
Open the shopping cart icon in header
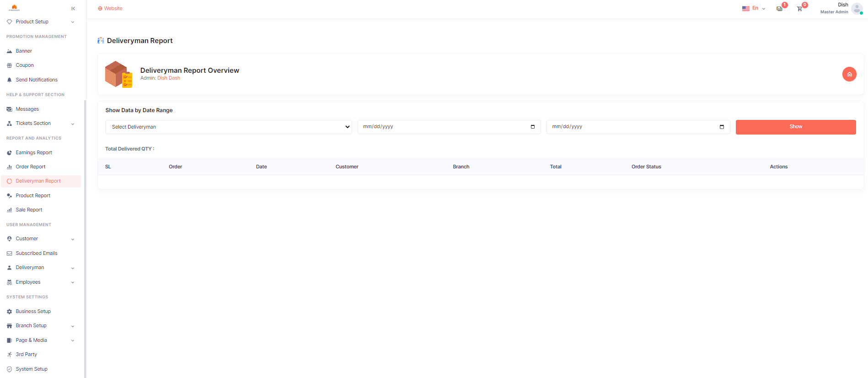799,9
